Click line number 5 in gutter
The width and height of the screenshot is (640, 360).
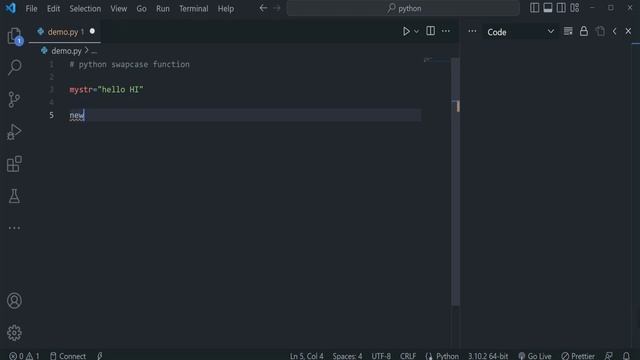51,115
